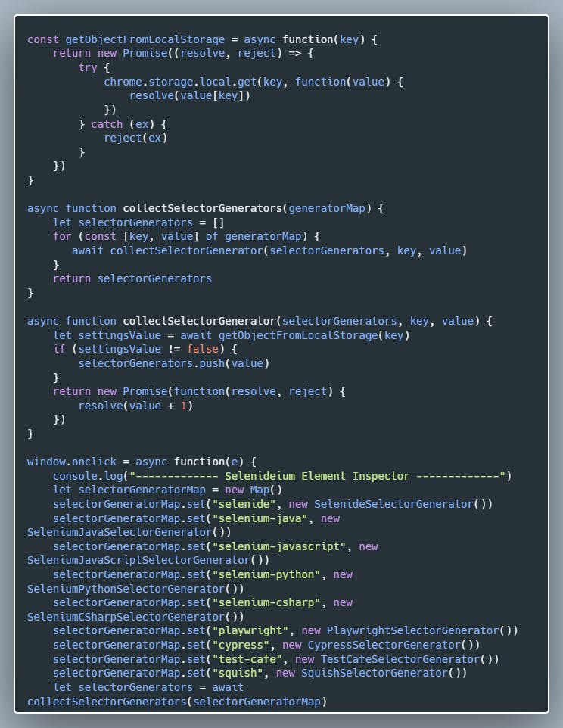563x728 pixels.
Task: Click 'let settingsValue' declaration
Action: (x=107, y=334)
